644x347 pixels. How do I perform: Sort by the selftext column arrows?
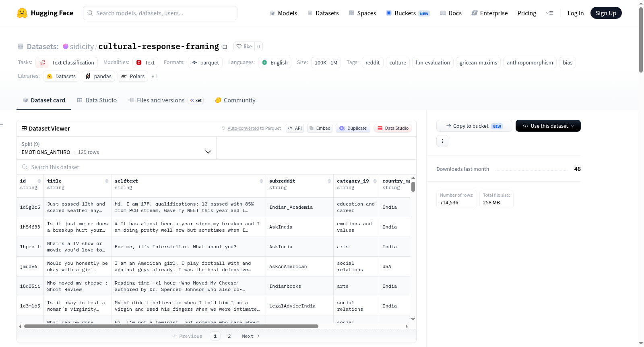click(261, 181)
